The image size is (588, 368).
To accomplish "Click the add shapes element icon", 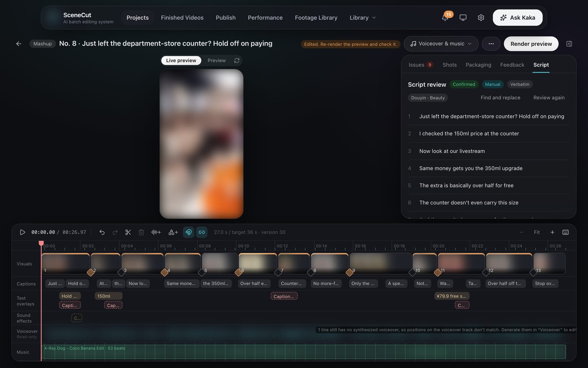I will (x=173, y=232).
